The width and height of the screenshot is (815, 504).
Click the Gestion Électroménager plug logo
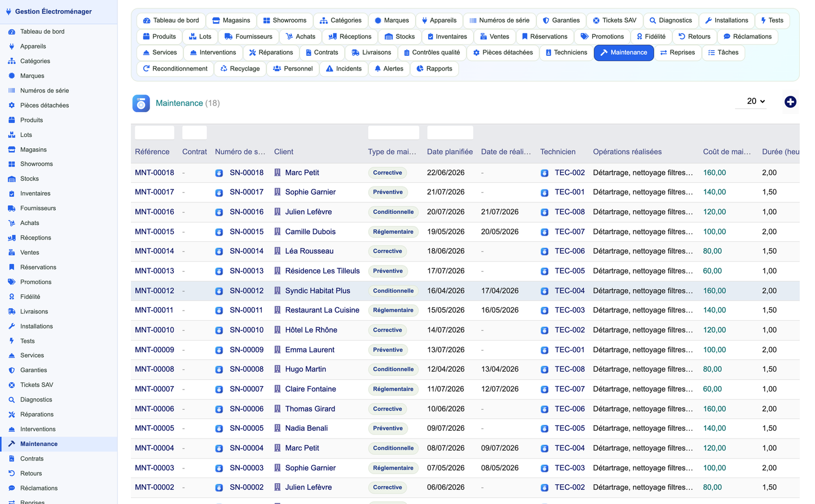point(8,11)
